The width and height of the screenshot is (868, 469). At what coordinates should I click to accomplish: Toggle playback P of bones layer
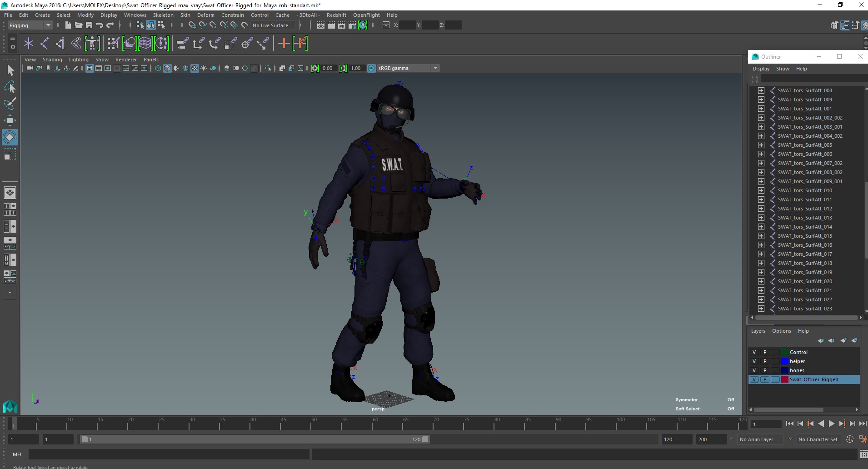765,370
